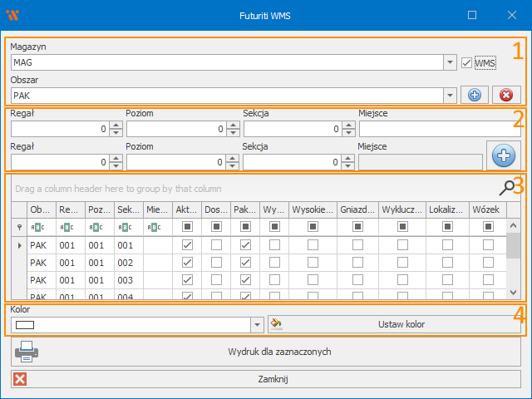Click the paint bucket icon on Ustaw kolor
Viewport: 532px width, 399px height.
pos(278,324)
